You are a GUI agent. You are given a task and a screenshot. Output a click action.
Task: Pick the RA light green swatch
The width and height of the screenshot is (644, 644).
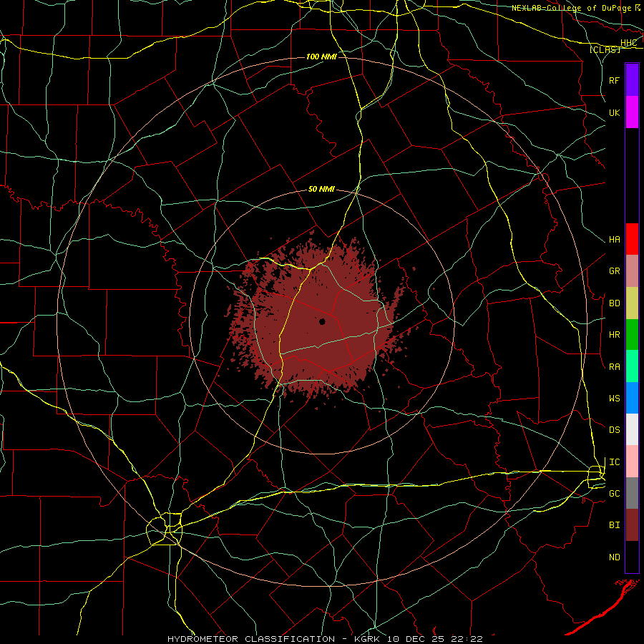point(632,366)
